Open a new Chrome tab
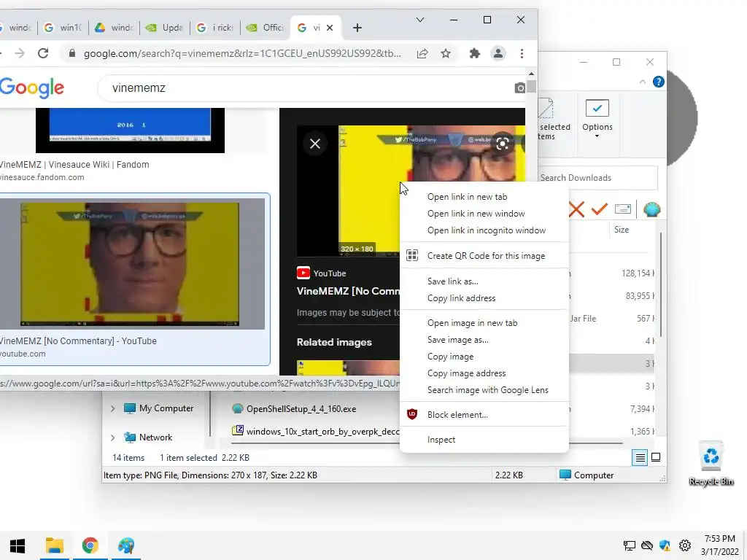 (357, 28)
